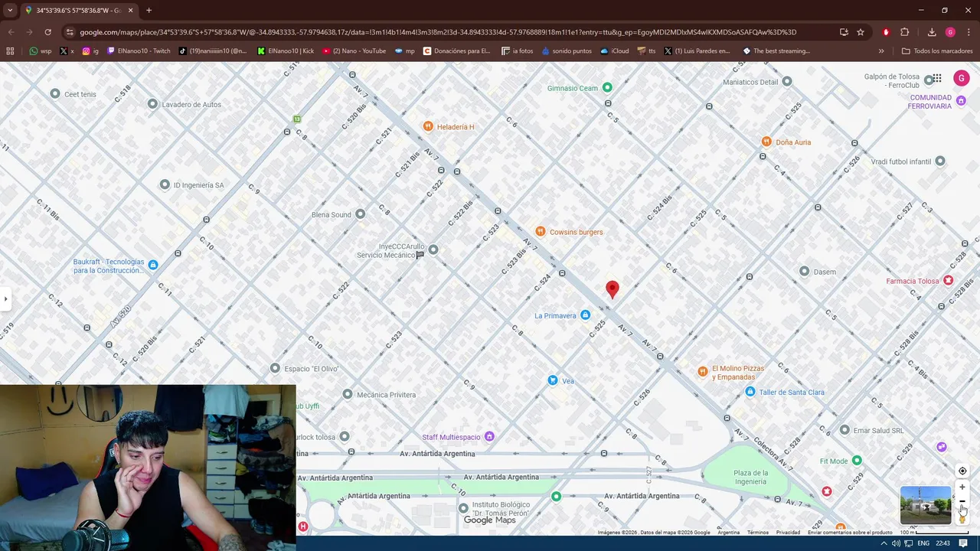The height and width of the screenshot is (551, 980).
Task: Select the Farmacia Tolosa marker
Action: click(x=949, y=281)
